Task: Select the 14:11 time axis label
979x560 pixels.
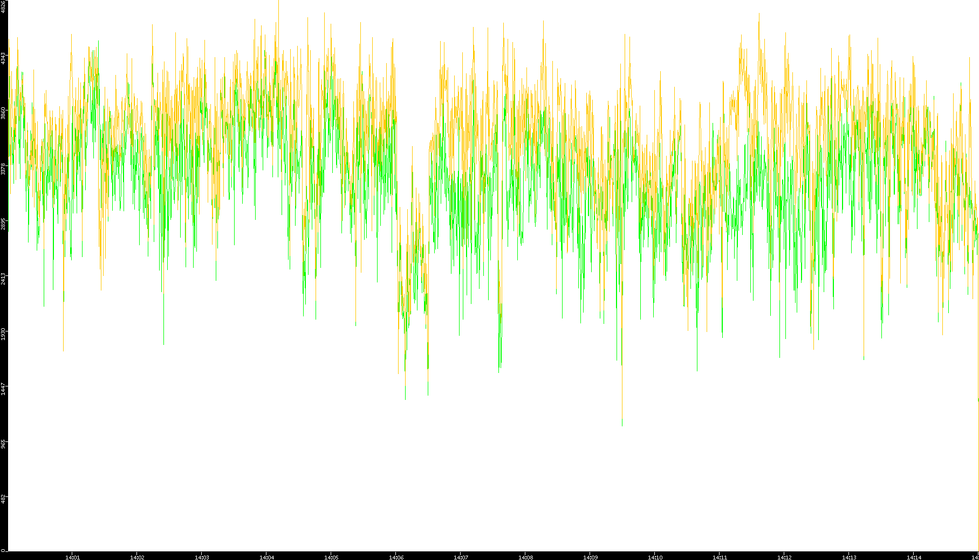Action: point(720,557)
